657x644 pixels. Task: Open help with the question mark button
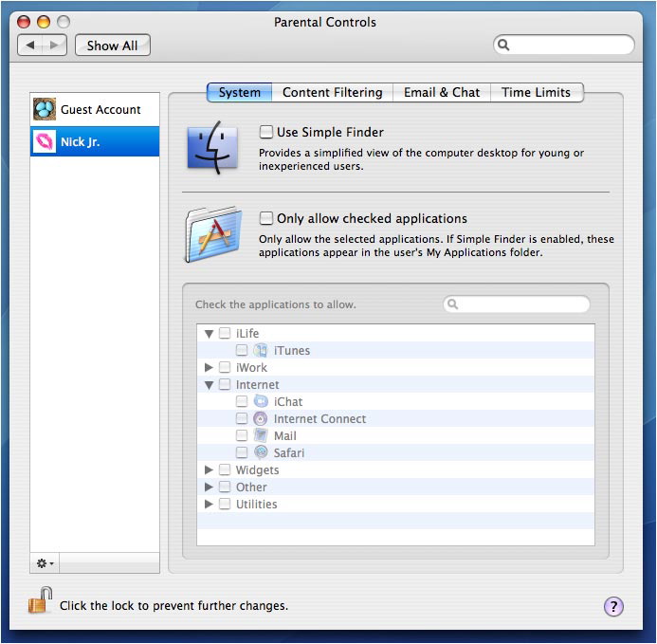coord(613,606)
